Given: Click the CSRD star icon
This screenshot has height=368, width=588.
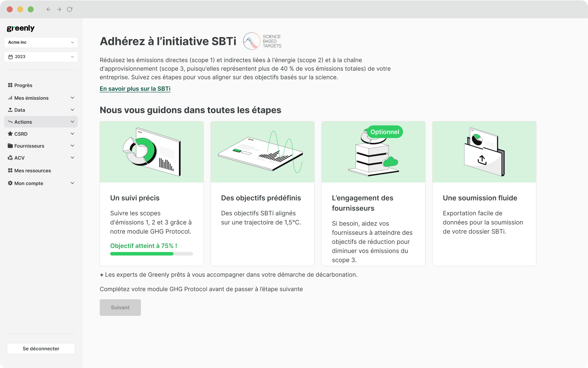Looking at the screenshot, I should point(10,134).
